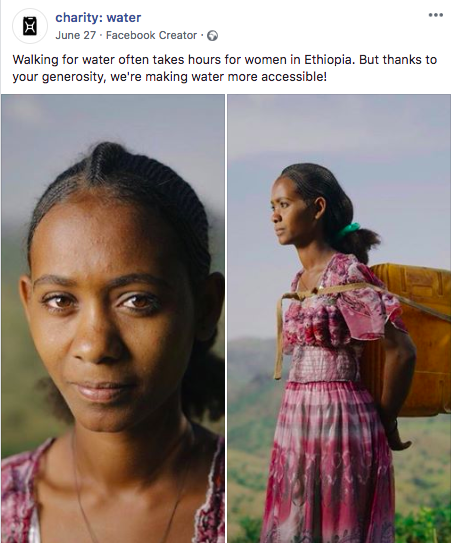
Task: Click the pink floral dress skirt
Action: [329, 461]
